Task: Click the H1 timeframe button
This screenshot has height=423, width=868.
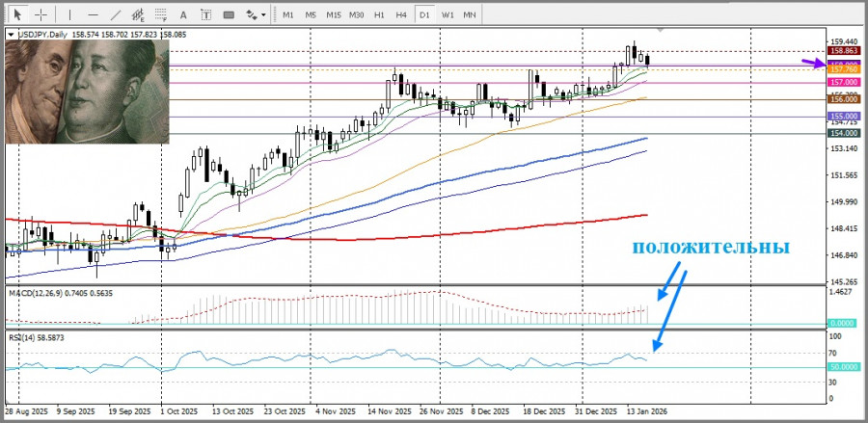Action: [x=380, y=14]
